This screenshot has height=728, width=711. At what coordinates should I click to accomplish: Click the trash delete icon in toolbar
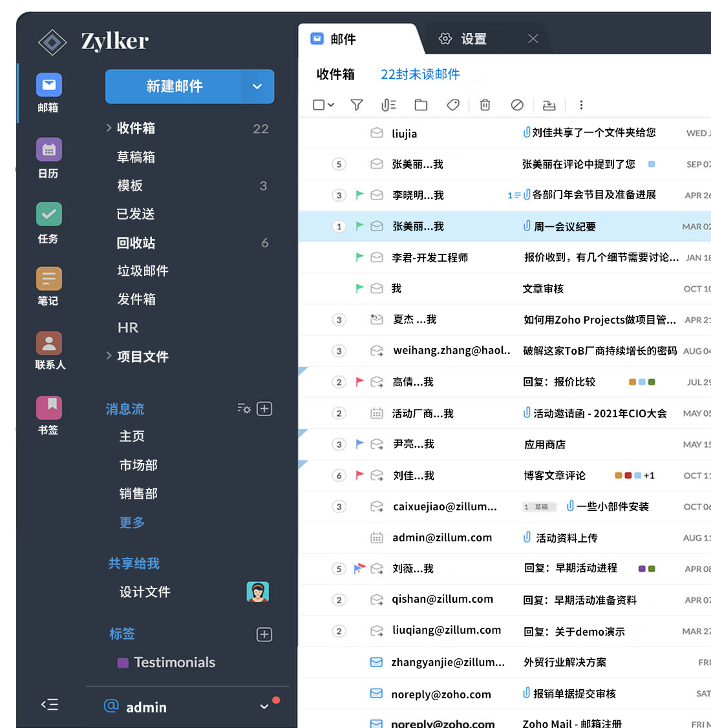[x=485, y=105]
